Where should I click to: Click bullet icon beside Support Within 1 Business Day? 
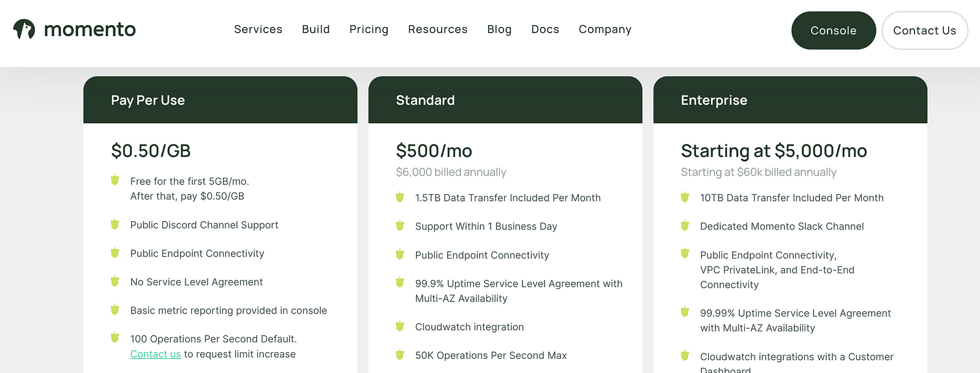click(400, 226)
